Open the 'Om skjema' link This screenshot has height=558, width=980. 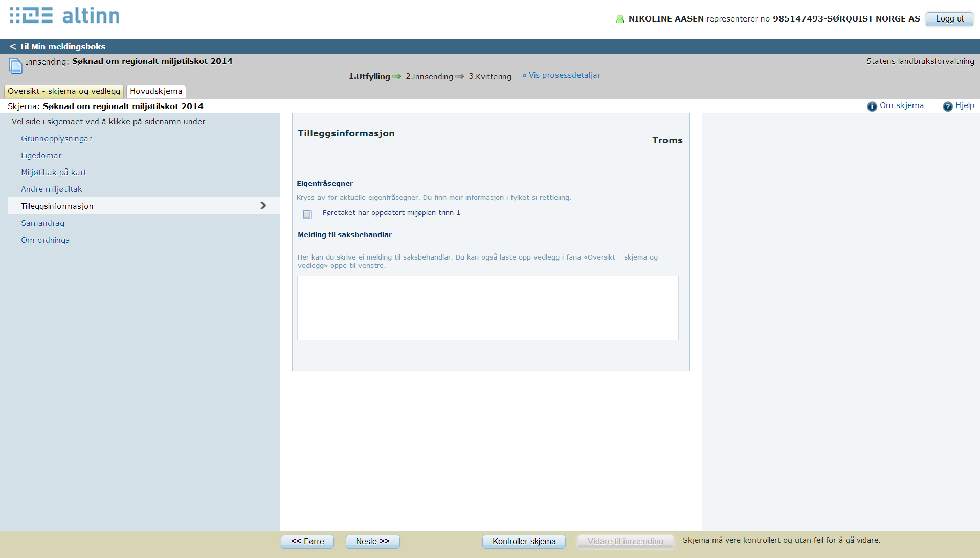coord(901,105)
